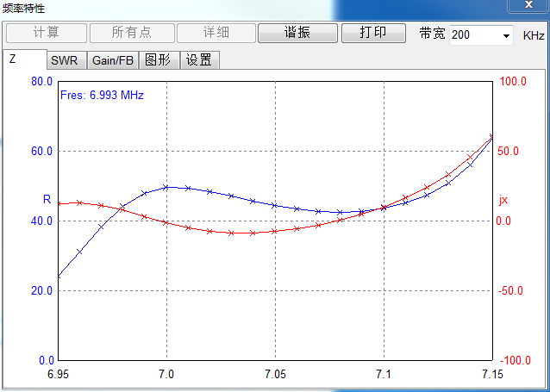Click the 打印 (print) button

pos(373,33)
